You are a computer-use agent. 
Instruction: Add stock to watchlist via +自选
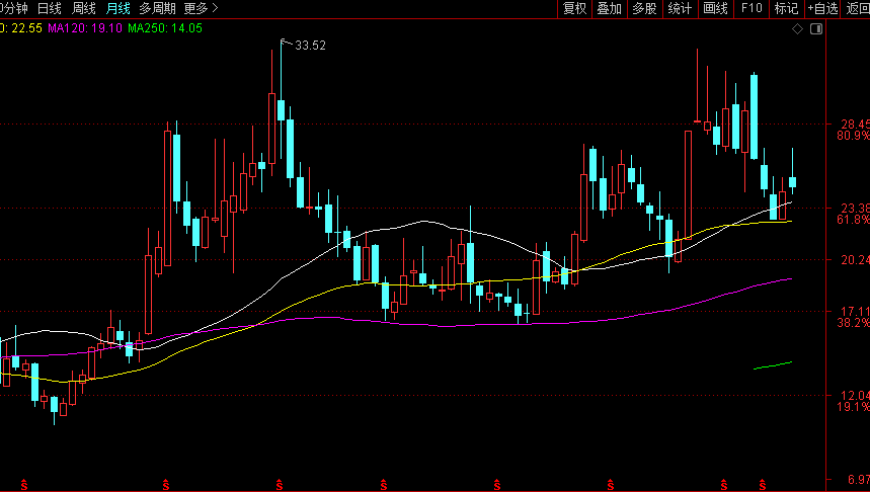click(x=823, y=8)
